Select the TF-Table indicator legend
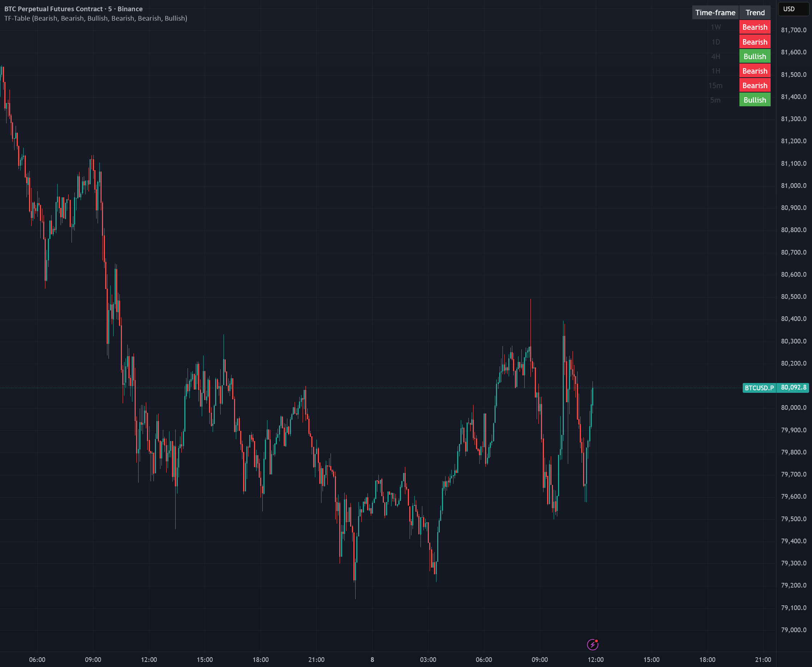The image size is (812, 667). click(96, 18)
